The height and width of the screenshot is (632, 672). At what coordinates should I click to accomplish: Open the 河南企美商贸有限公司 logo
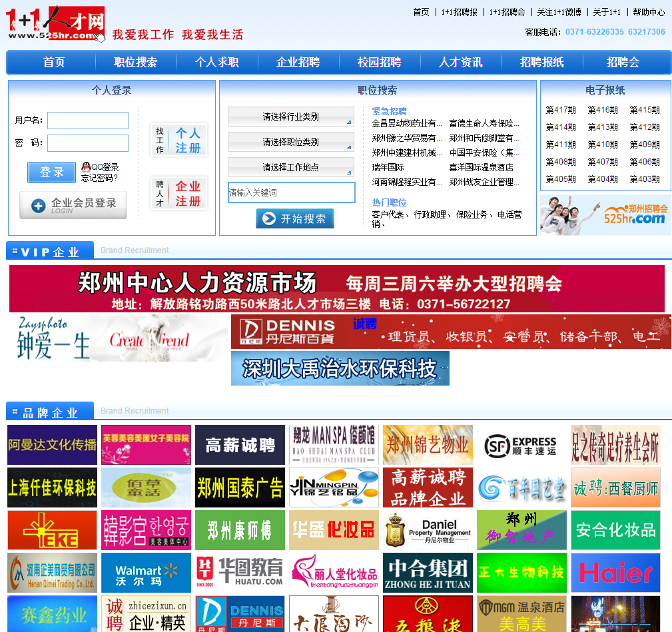point(53,573)
